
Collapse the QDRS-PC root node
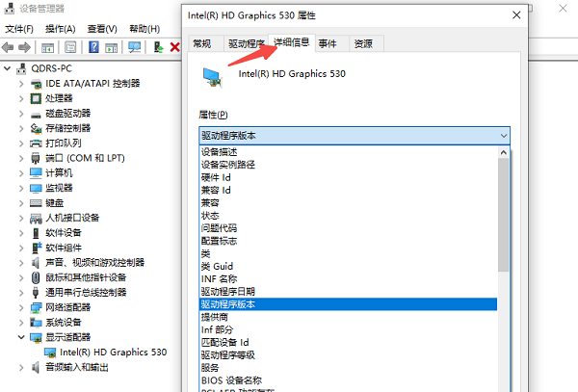7,68
